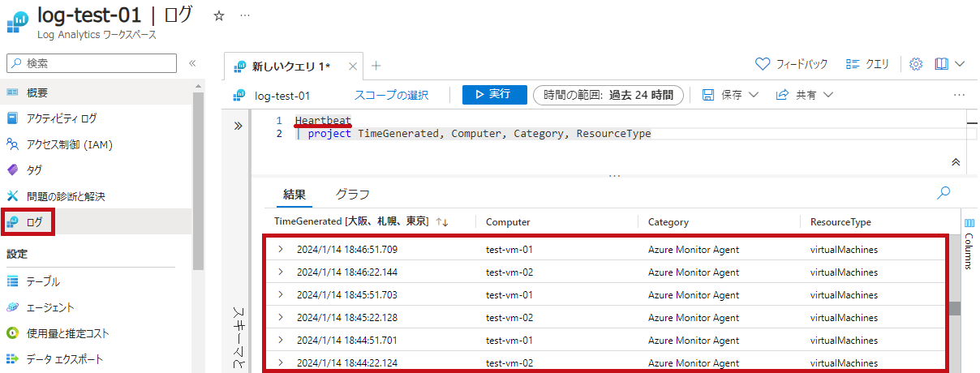Image resolution: width=980 pixels, height=373 pixels.
Task: Open テーブル under 設定
Action: 96,281
